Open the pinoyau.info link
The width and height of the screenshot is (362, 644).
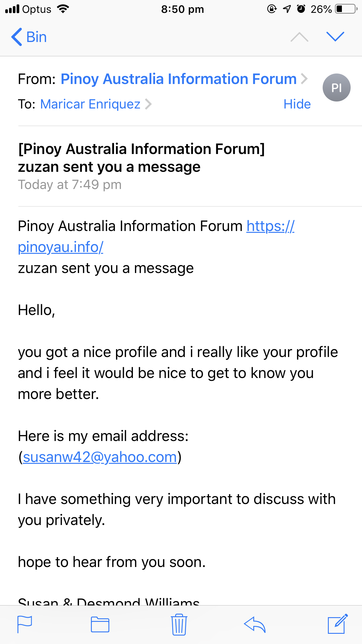61,247
